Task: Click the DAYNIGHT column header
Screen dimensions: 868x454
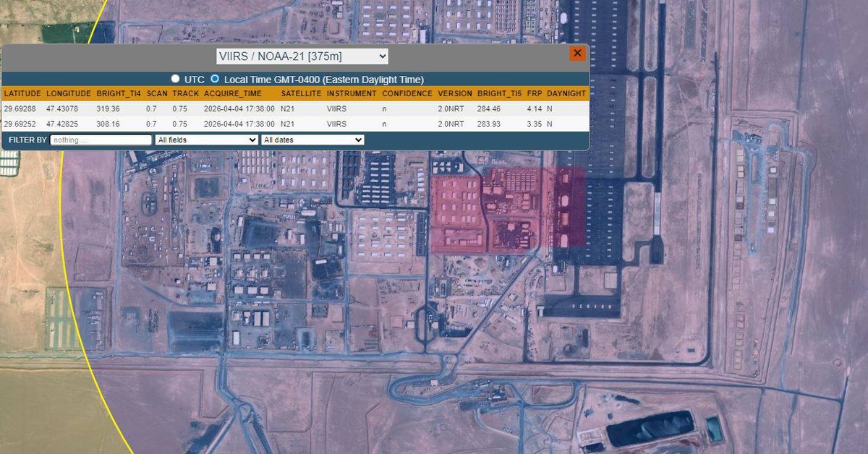Action: [x=567, y=93]
